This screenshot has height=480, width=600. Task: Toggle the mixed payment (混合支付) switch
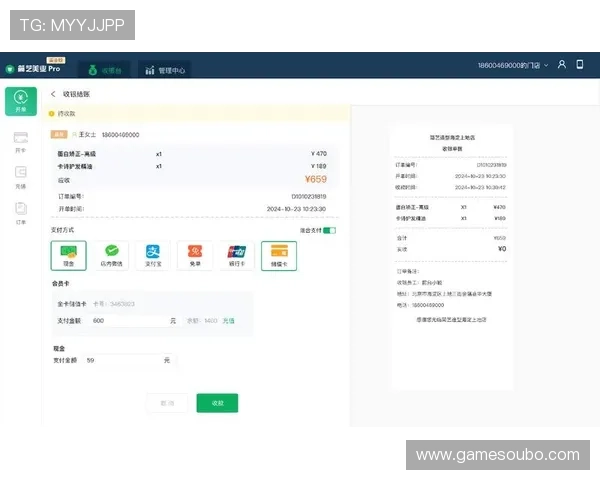click(329, 230)
